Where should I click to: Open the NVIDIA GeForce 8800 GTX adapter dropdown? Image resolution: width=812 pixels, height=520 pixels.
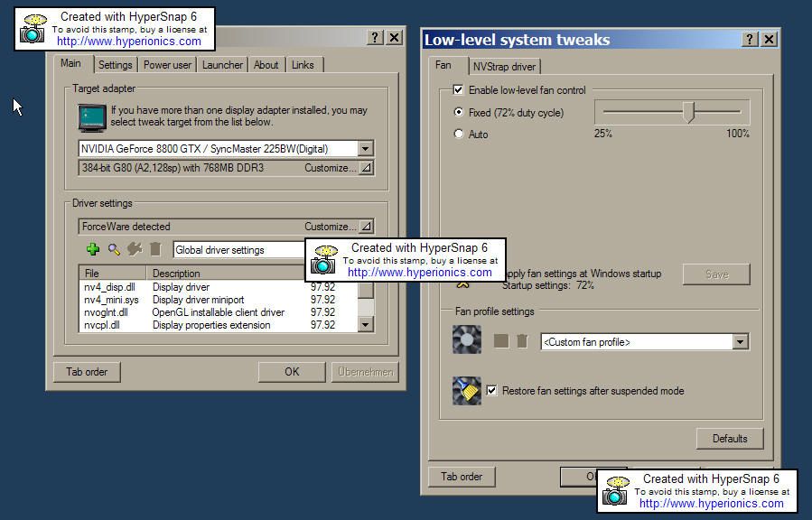365,148
